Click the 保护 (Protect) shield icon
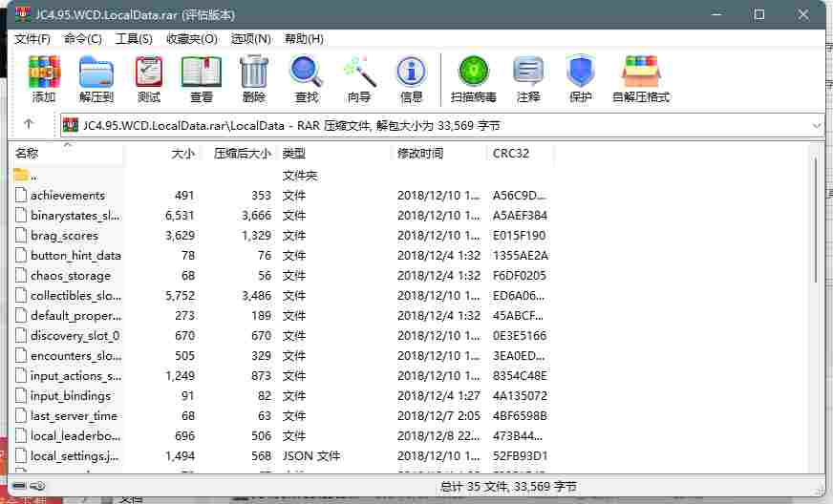 tap(580, 71)
